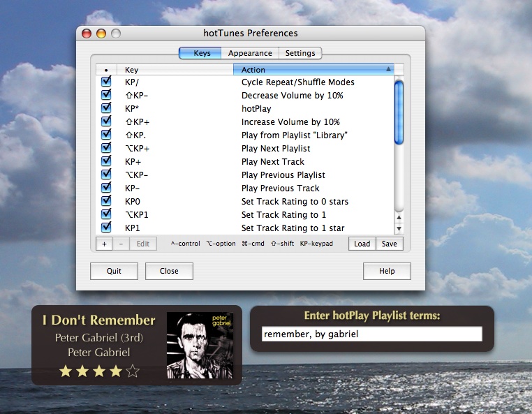Click the fifth rating star

(133, 371)
